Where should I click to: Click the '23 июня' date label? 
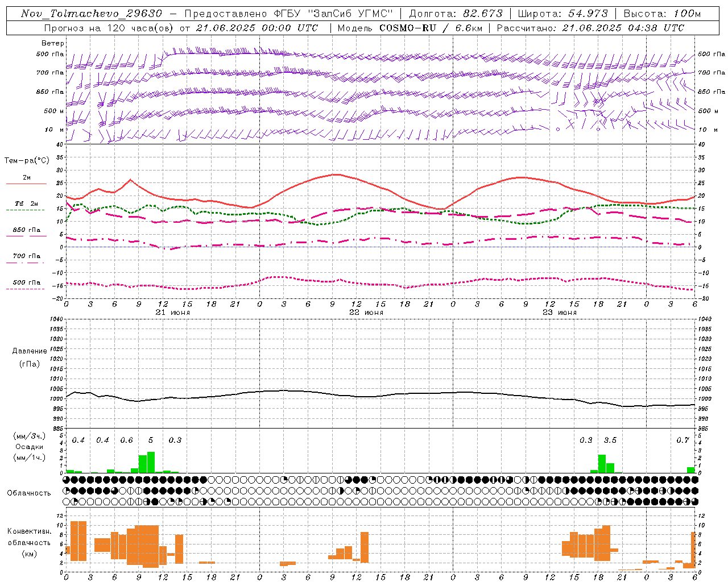[x=560, y=312]
